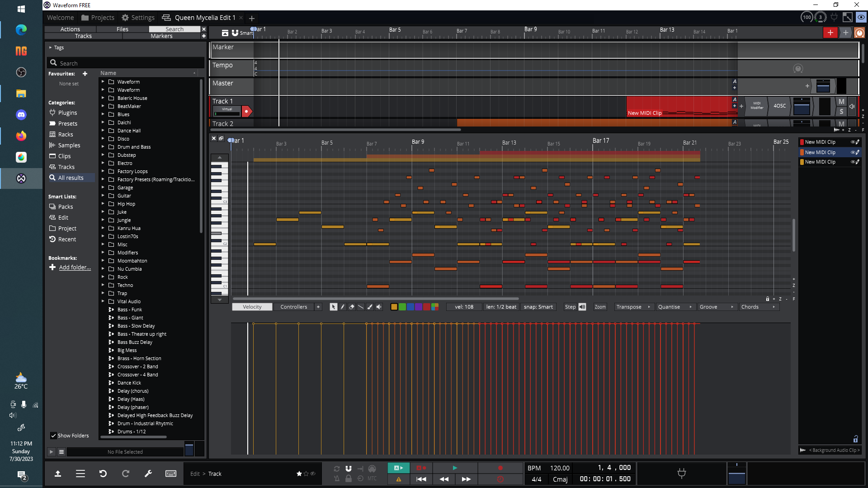Click the red add track plus button

(830, 33)
